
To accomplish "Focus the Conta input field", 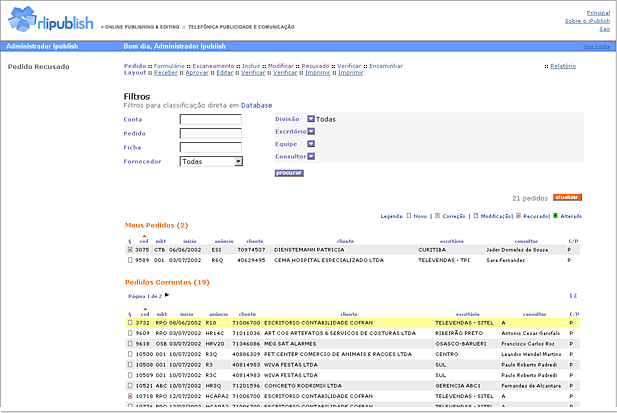I will point(211,119).
